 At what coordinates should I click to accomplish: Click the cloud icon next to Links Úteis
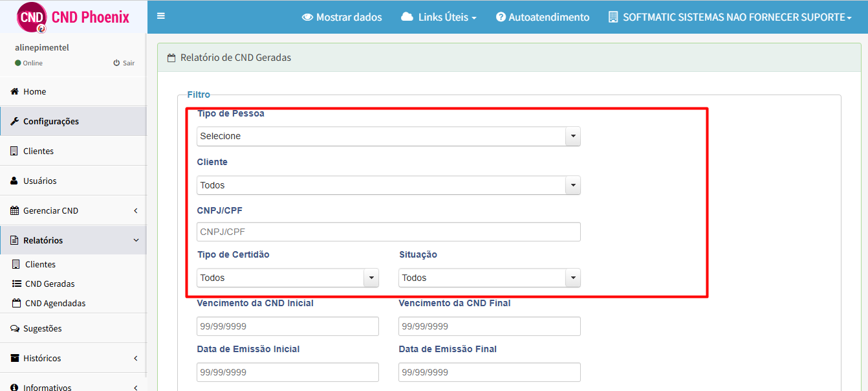[407, 17]
